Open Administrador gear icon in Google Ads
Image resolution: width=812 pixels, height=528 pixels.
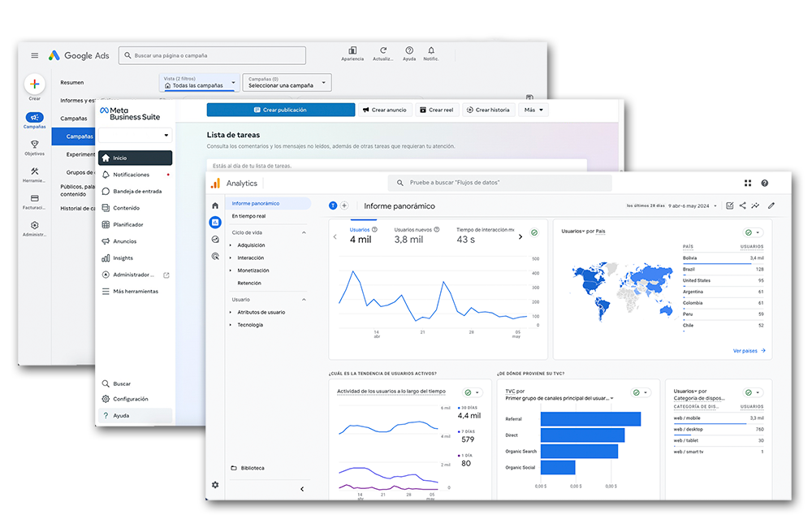[35, 225]
